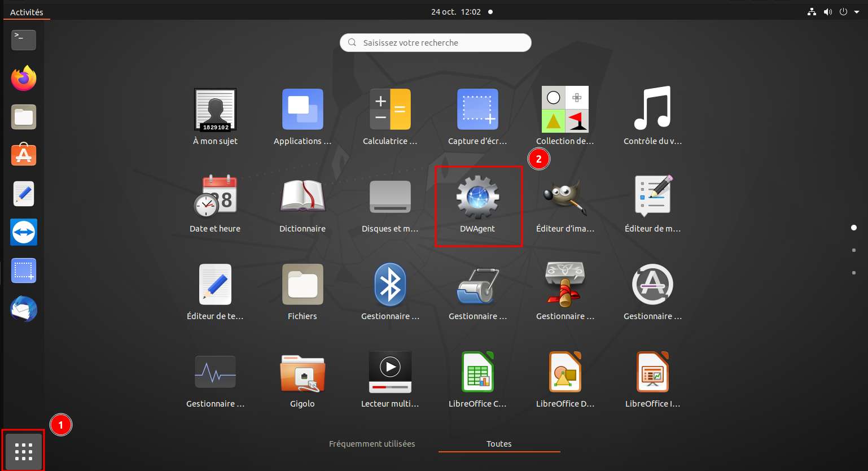Open the date and time clock menu

click(462, 12)
